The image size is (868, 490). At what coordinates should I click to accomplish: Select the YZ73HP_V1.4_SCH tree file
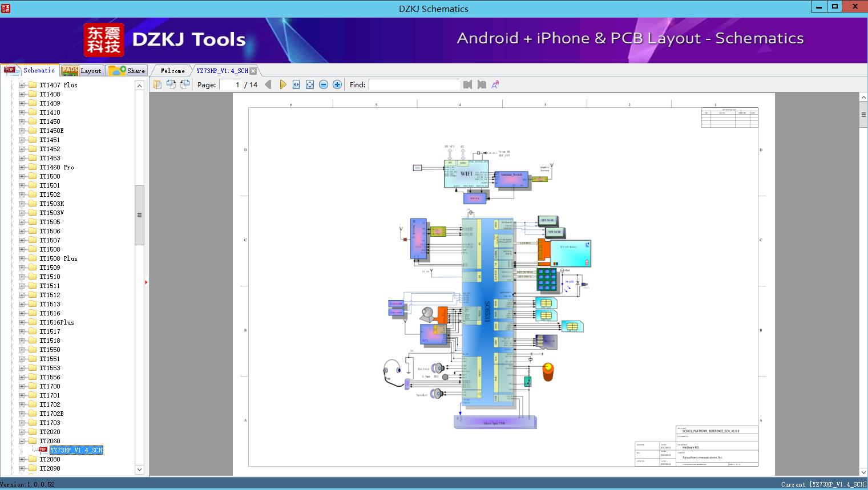(x=76, y=450)
